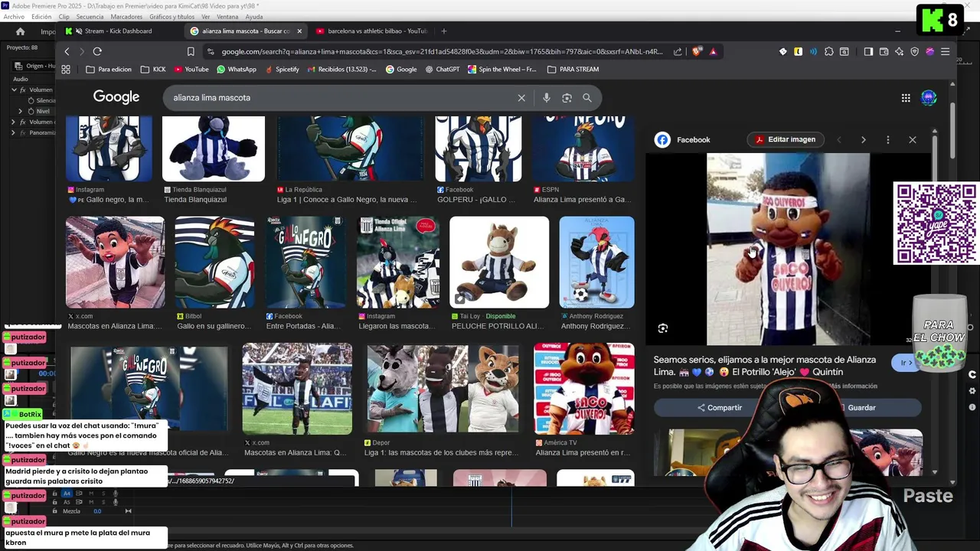Open Archivo menu in Premiere
The height and width of the screenshot is (551, 980).
14,17
